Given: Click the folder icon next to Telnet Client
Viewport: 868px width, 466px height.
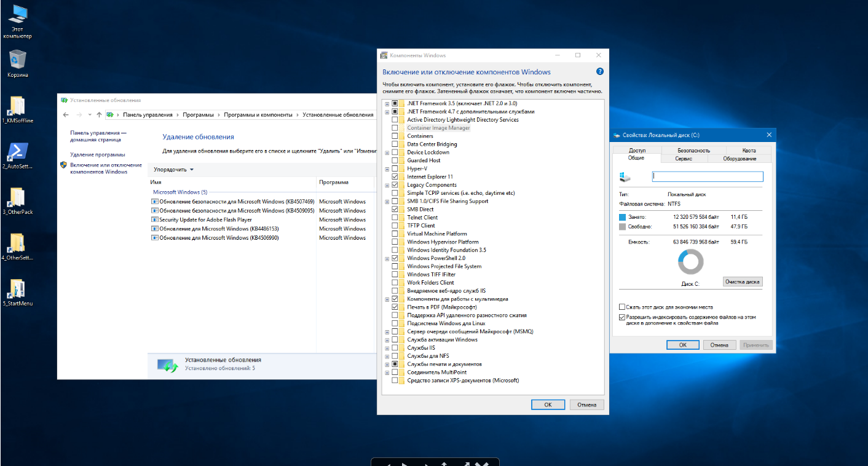Looking at the screenshot, I should click(402, 218).
